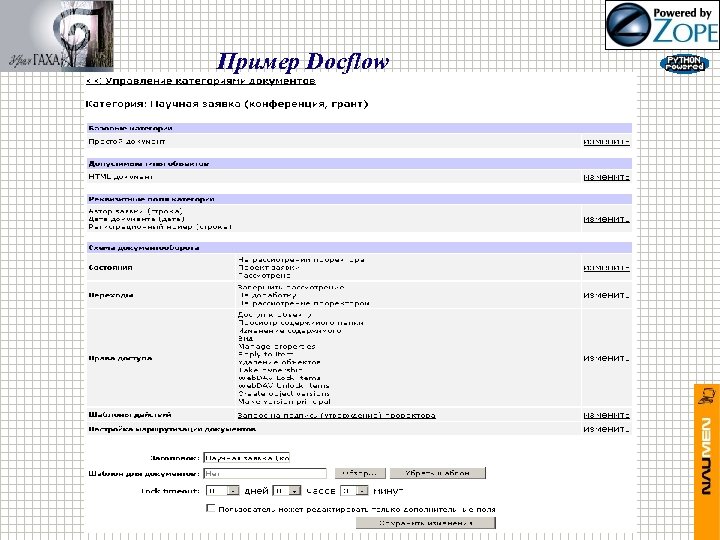Click the Пример Docflow page title

click(303, 62)
